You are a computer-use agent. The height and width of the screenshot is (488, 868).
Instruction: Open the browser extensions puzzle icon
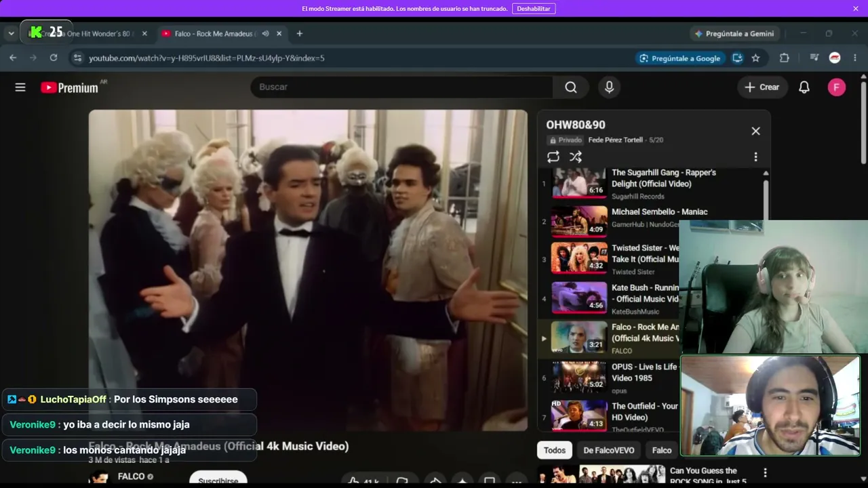pyautogui.click(x=785, y=58)
